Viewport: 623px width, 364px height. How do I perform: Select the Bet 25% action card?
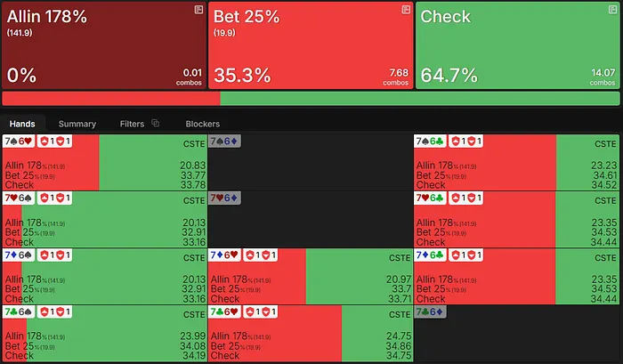coord(311,44)
